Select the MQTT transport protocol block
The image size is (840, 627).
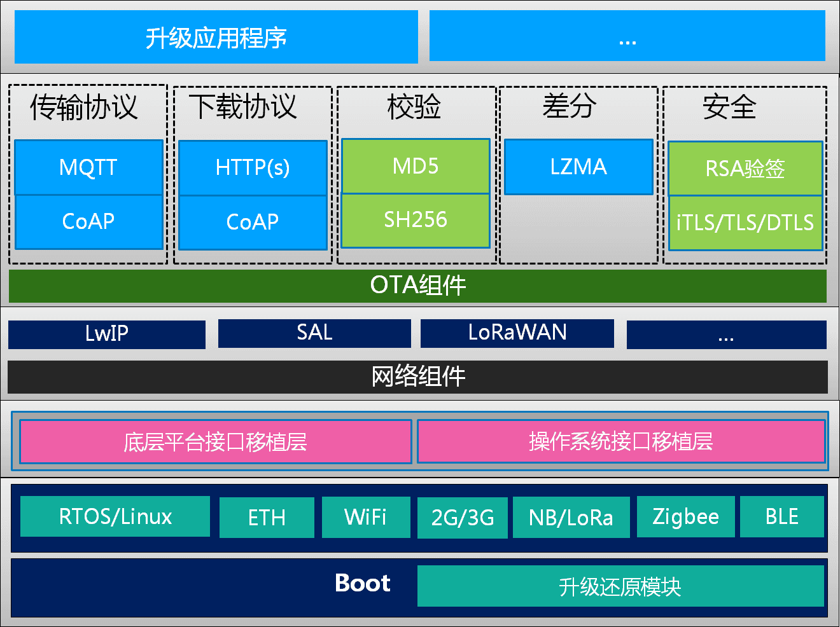pyautogui.click(x=88, y=167)
